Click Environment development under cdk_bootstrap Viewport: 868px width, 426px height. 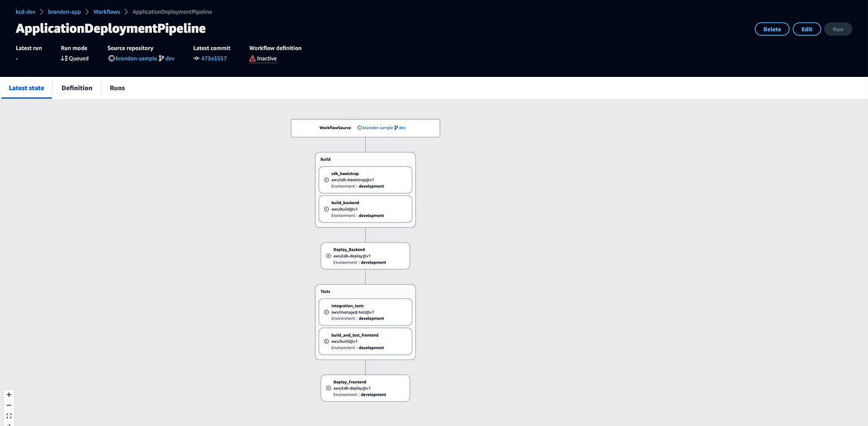[x=358, y=186]
